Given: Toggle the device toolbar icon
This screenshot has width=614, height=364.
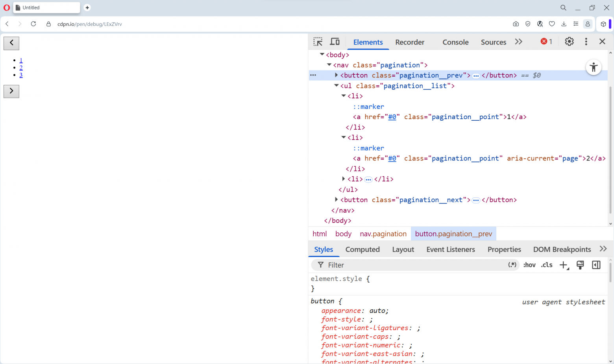Looking at the screenshot, I should click(335, 42).
